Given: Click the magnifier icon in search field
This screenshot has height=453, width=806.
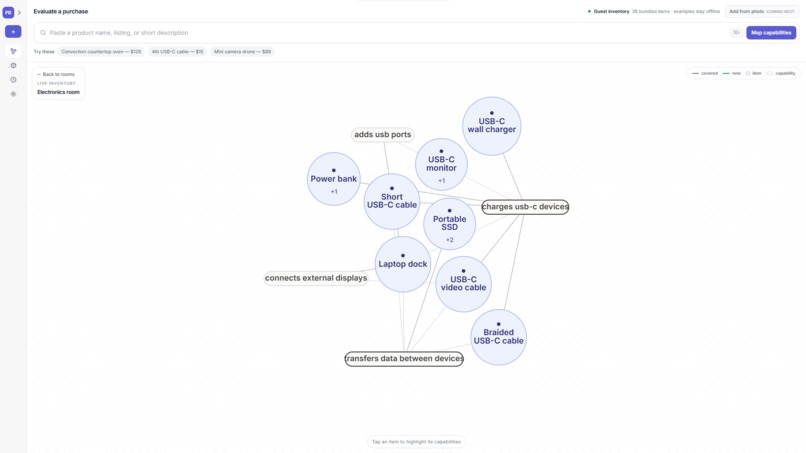Looking at the screenshot, I should 43,32.
